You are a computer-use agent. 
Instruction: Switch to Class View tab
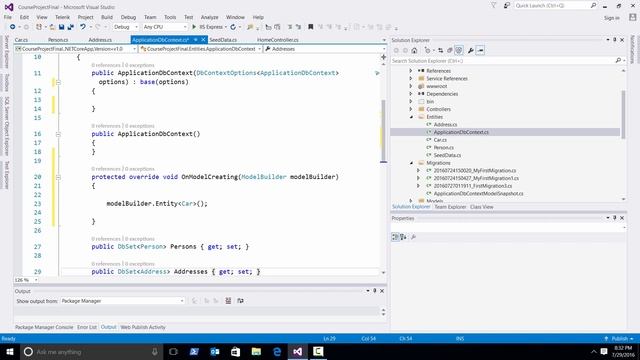point(482,207)
